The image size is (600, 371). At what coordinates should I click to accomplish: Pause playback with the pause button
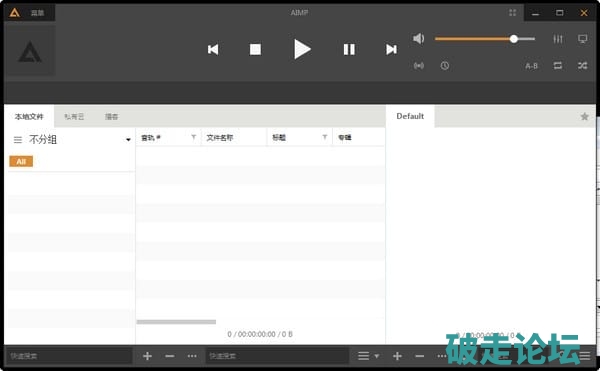pos(349,49)
